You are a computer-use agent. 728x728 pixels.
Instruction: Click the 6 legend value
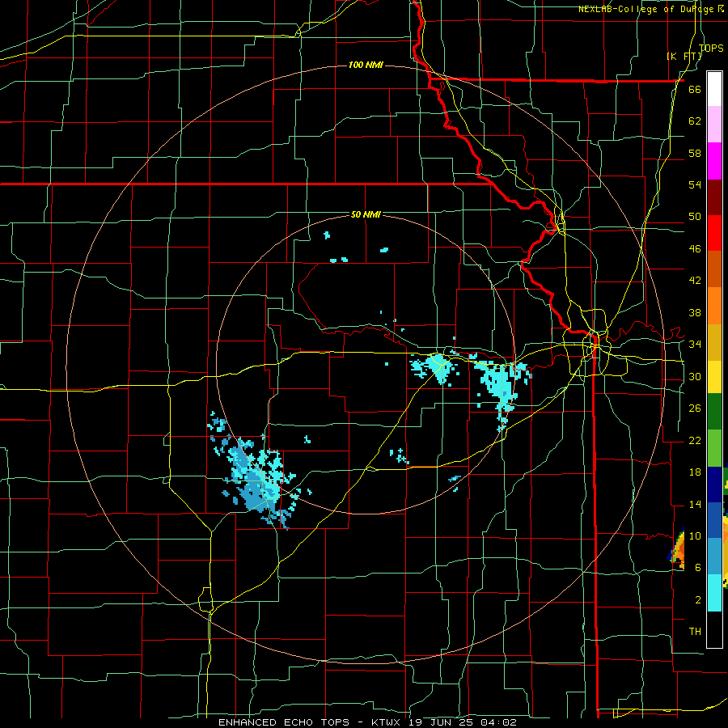click(x=697, y=568)
